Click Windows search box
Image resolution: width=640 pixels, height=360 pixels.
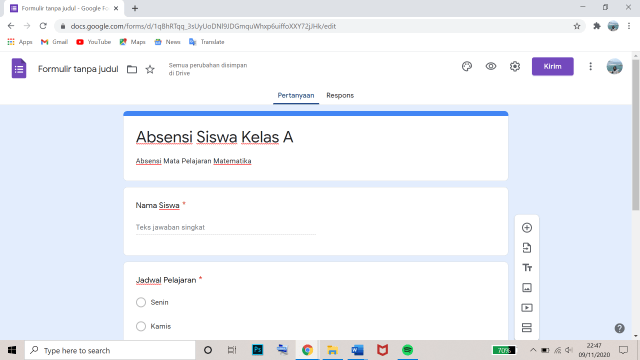[x=110, y=350]
